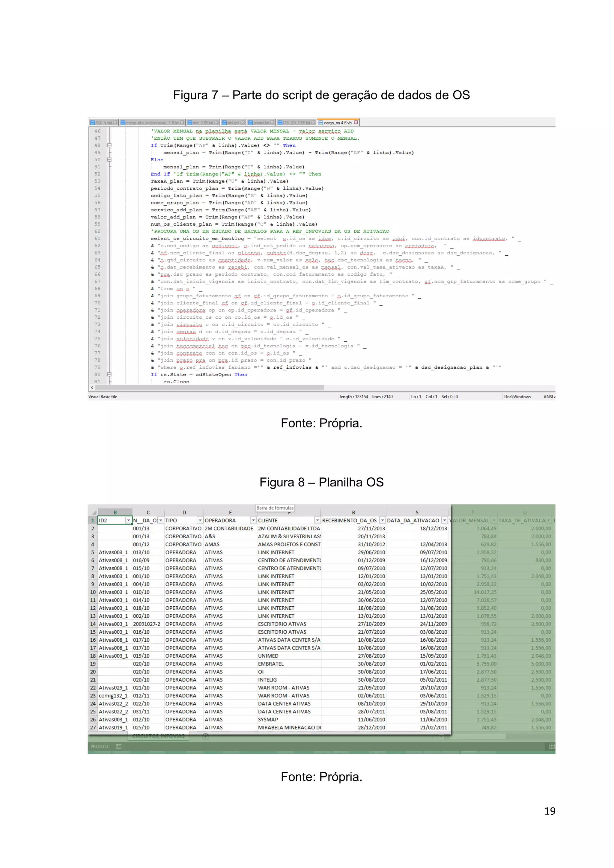The image size is (614, 868).
Task: Switch to the SQL's.sql tab
Action: 104,123
